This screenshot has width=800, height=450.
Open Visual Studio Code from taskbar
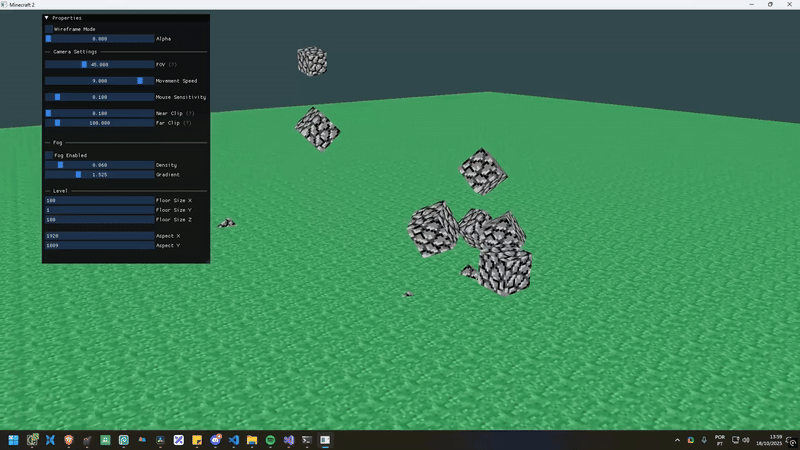click(x=233, y=440)
